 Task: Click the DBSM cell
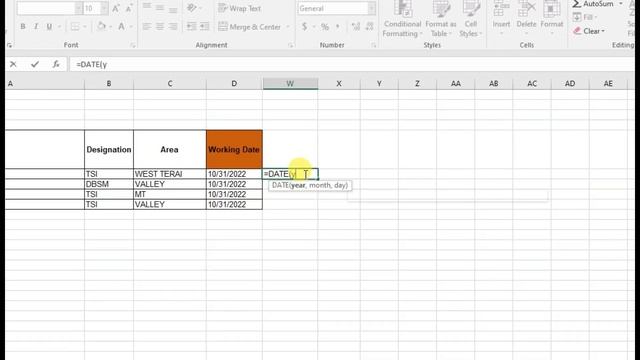point(109,184)
